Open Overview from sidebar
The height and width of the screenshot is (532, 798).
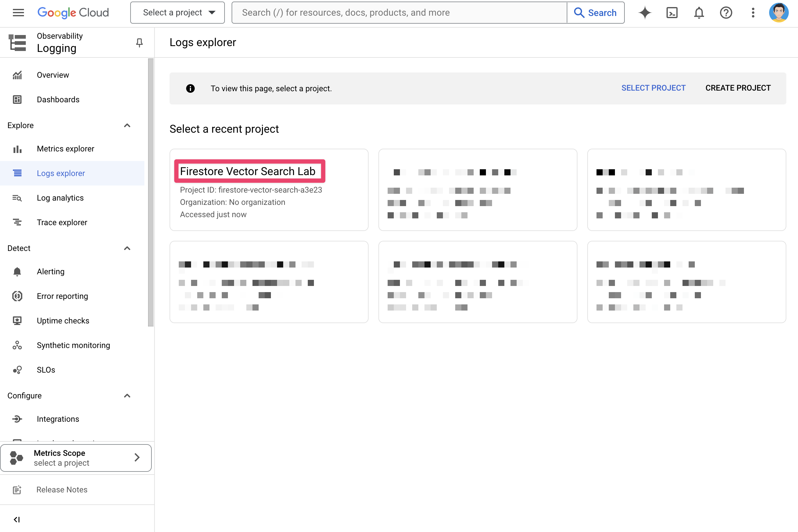52,75
